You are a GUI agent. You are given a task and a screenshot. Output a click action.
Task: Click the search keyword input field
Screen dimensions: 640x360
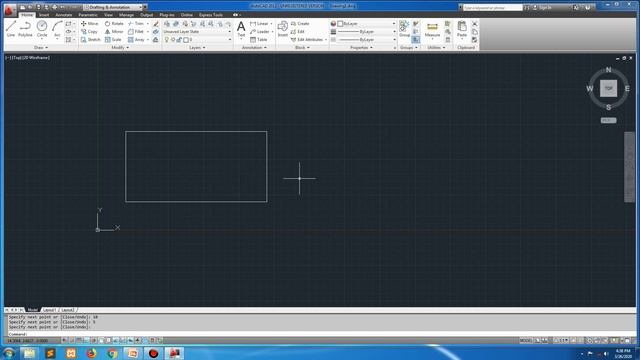[493, 7]
